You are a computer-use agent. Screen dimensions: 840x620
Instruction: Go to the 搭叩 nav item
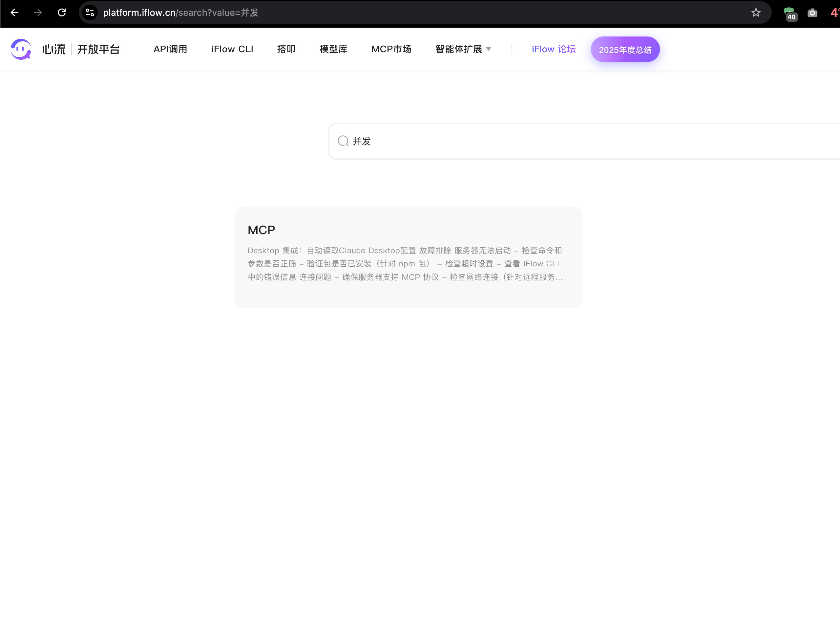pyautogui.click(x=286, y=49)
